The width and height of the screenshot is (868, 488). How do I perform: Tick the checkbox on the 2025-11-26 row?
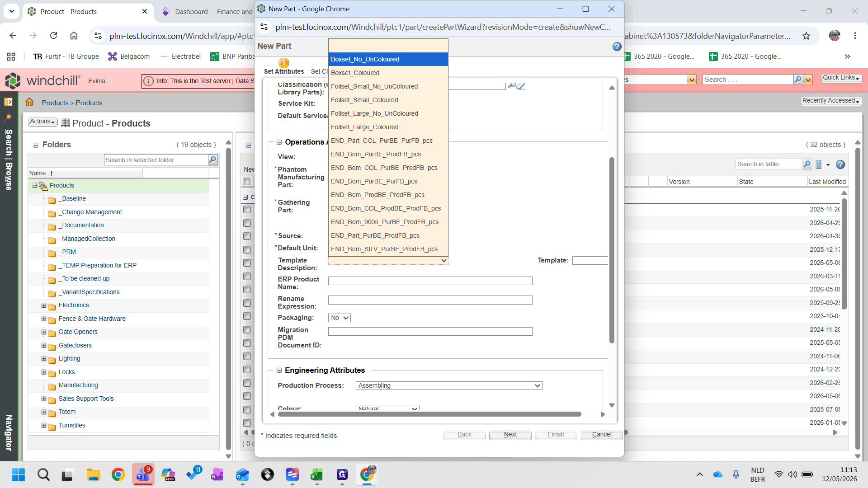click(x=247, y=209)
